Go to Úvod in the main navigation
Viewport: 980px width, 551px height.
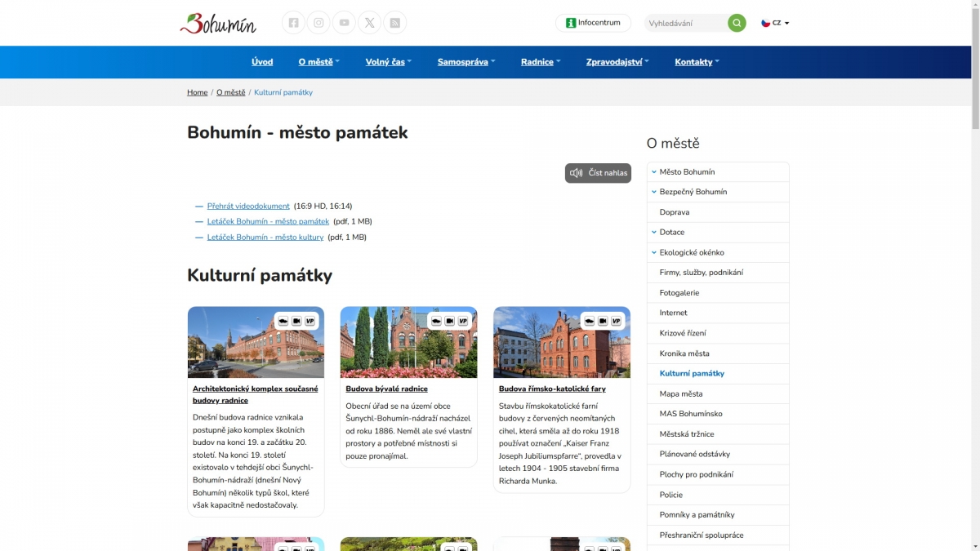pyautogui.click(x=262, y=62)
